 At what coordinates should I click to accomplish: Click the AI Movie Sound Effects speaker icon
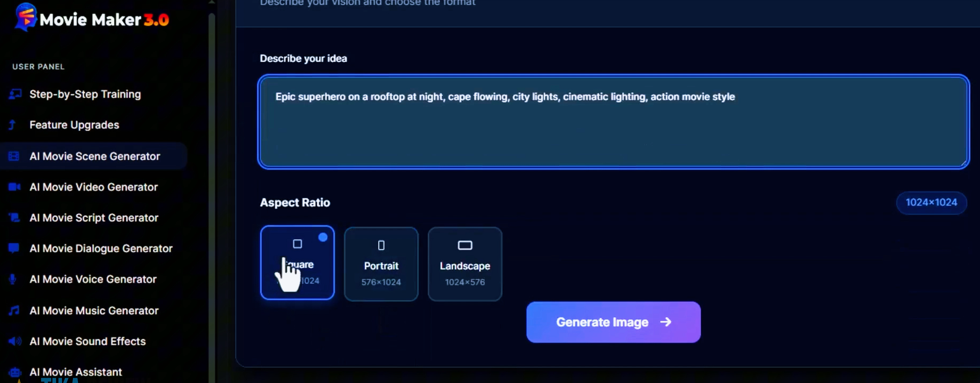point(15,341)
